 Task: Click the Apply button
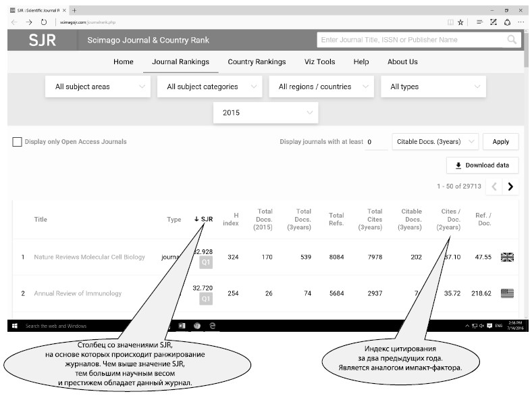pos(501,142)
